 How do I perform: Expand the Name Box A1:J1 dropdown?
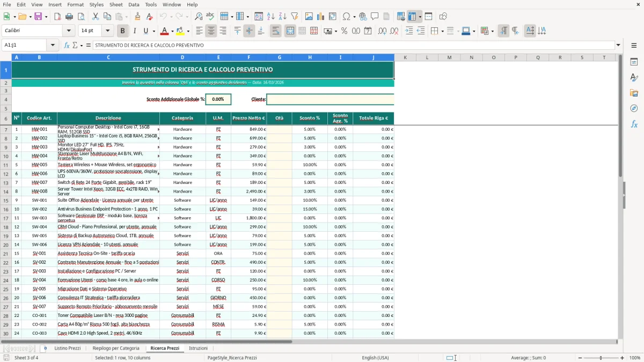coord(53,45)
